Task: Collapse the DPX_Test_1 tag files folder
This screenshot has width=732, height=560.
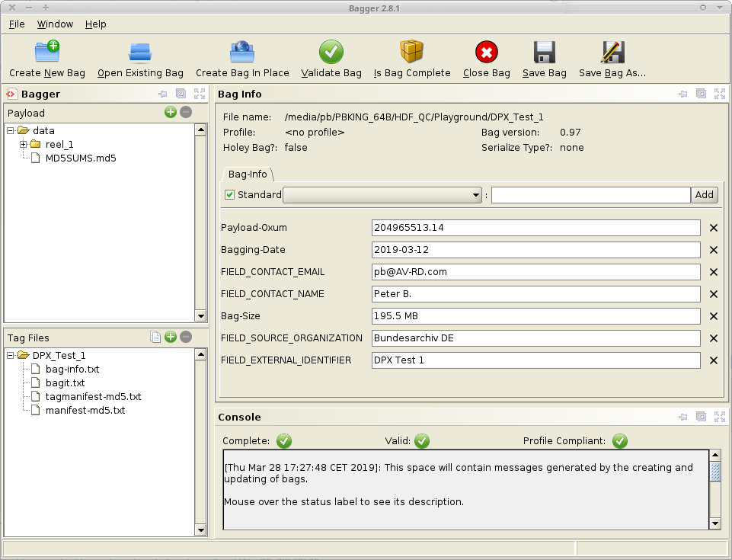Action: [x=11, y=356]
